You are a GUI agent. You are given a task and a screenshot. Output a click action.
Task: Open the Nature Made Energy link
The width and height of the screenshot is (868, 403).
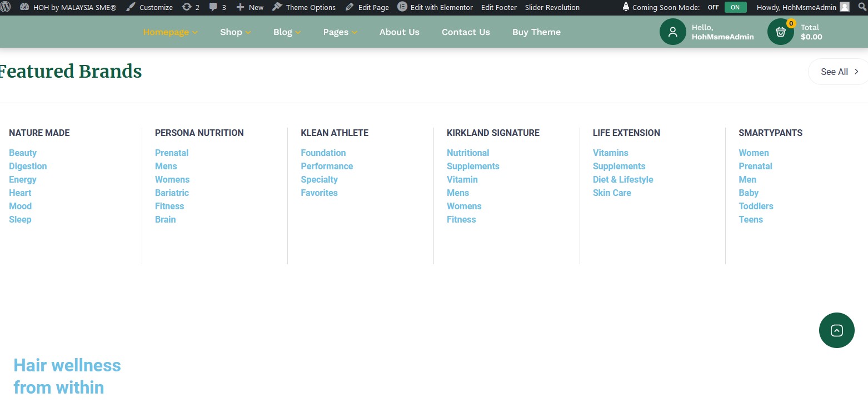(23, 179)
